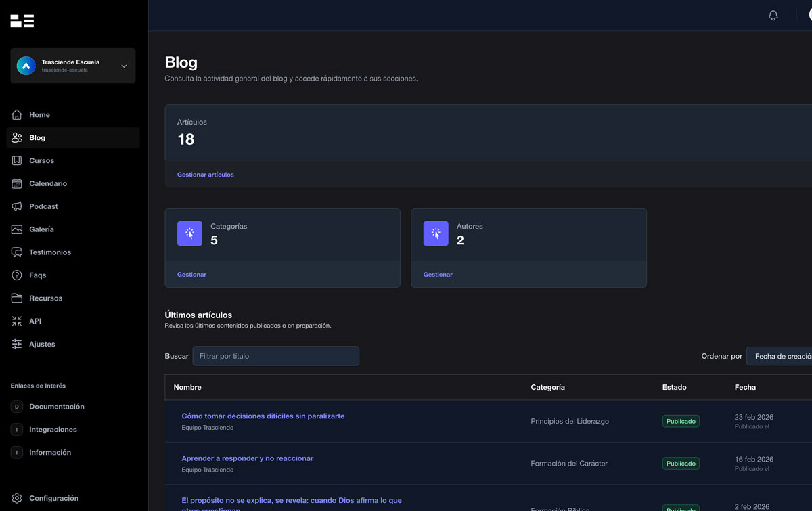Open the Faqs question-mark icon
Viewport: 812px width, 511px height.
pyautogui.click(x=17, y=275)
